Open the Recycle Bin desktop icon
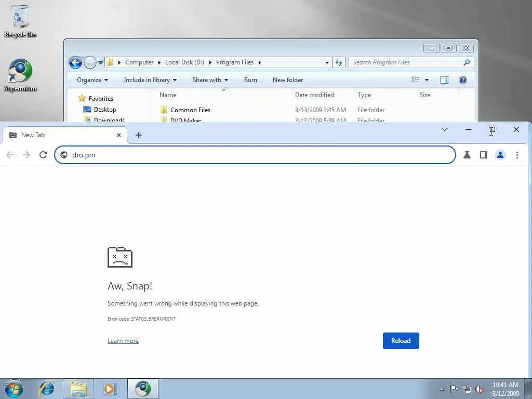 coord(20,21)
